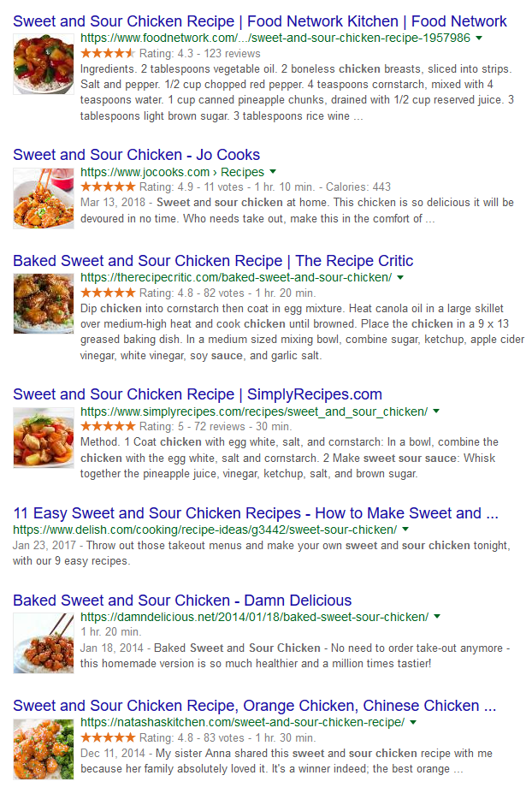Click the Damn Delicious thumbnail image
Screen dimensions: 532x799
coord(43,642)
